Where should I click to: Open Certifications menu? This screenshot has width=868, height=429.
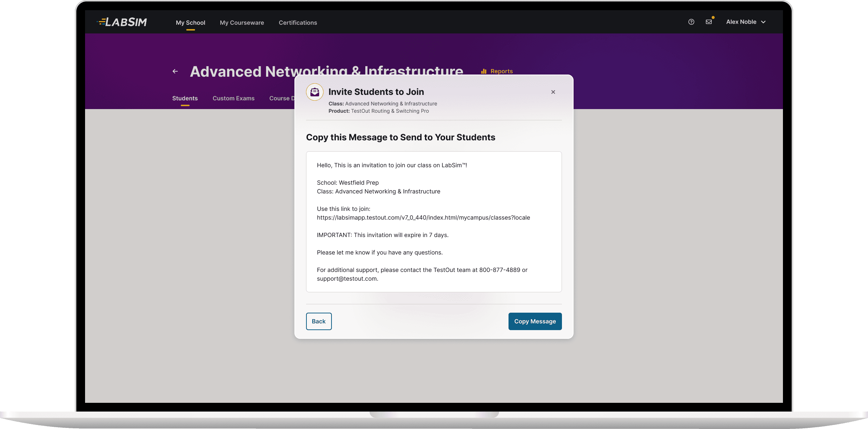click(298, 23)
